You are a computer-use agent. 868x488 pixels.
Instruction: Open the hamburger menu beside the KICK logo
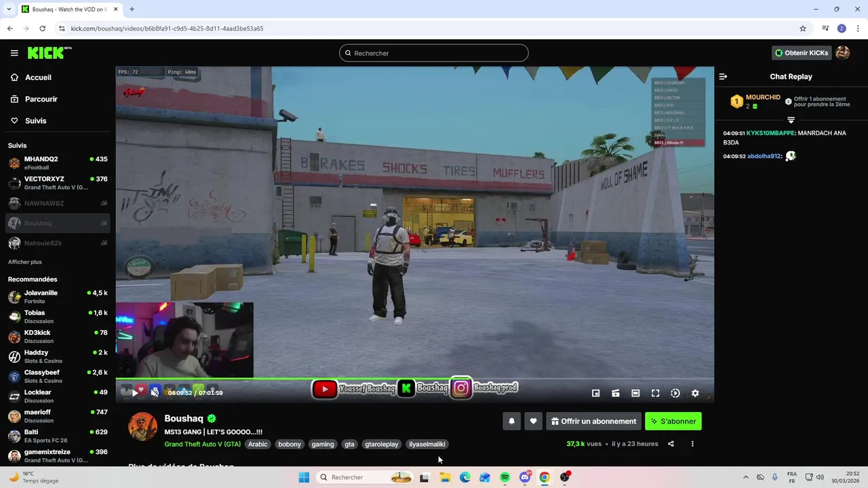tap(14, 53)
